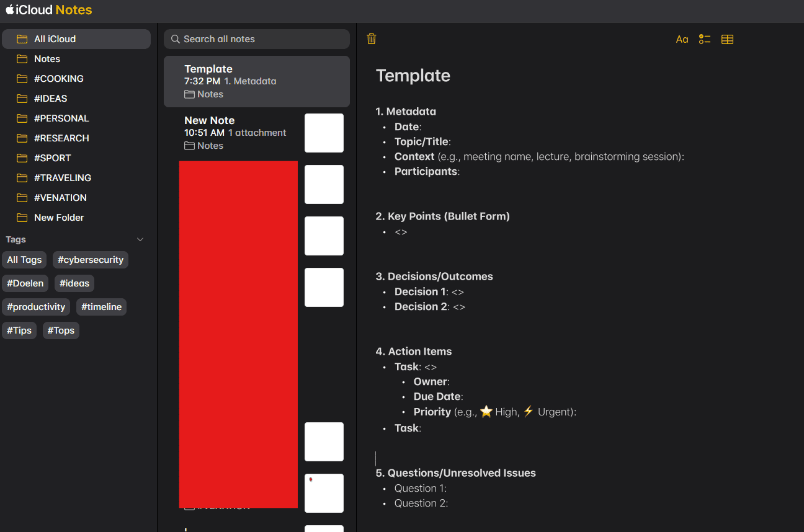Open the #RESEARCH folder
This screenshot has height=532, width=804.
click(76, 138)
